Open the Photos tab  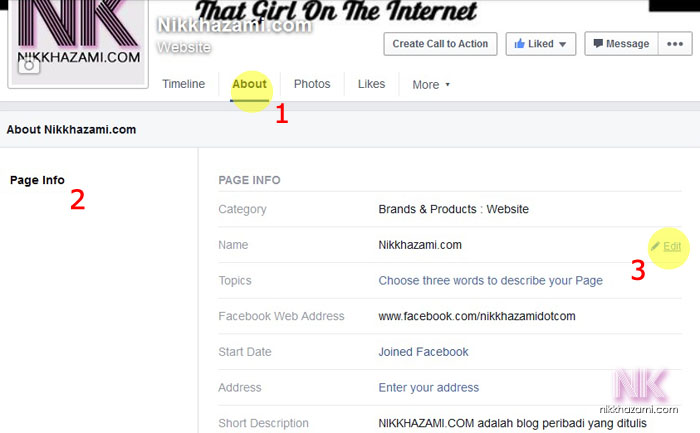tap(312, 84)
